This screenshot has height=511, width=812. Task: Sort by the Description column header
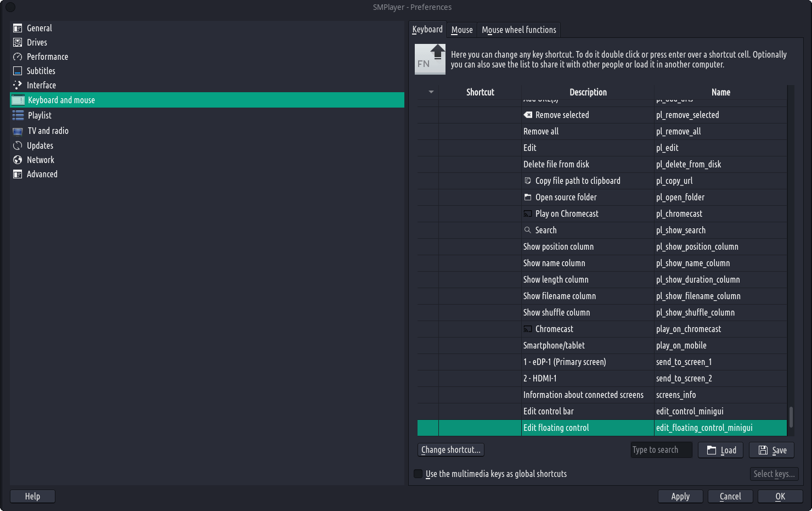(588, 92)
